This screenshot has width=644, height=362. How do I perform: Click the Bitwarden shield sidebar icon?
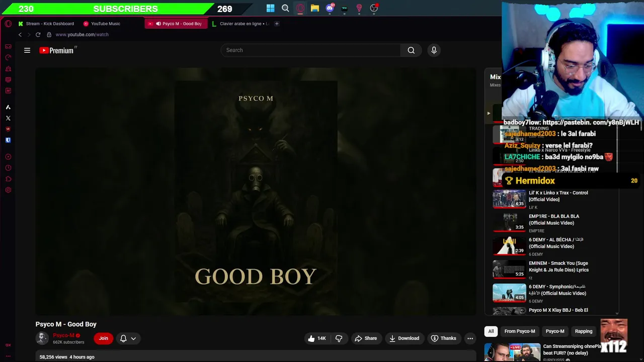tap(8, 140)
